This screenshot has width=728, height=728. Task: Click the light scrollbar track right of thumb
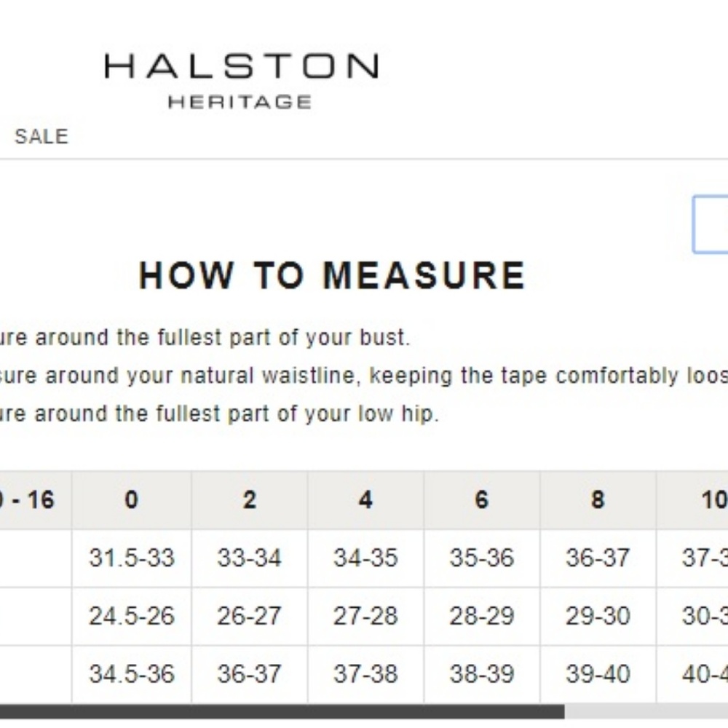pos(646,711)
